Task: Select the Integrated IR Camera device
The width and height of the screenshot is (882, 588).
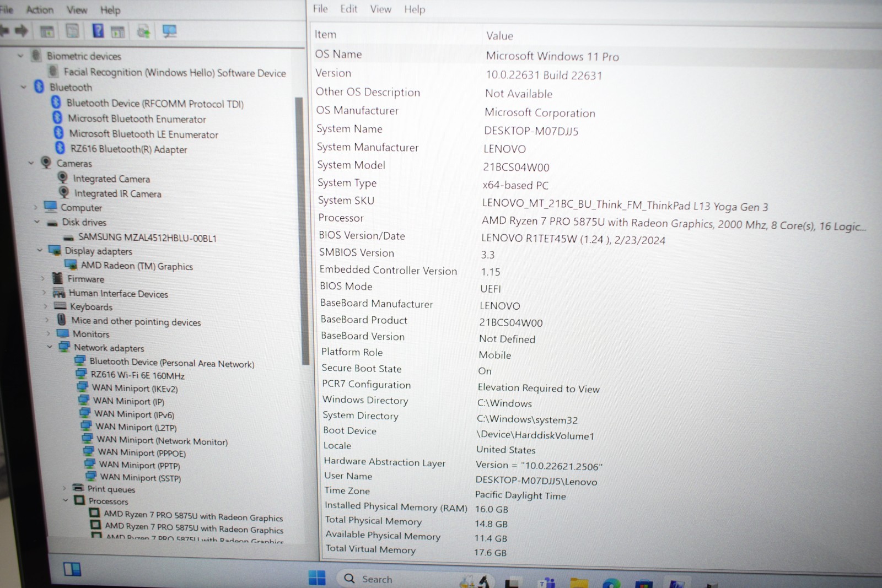Action: tap(117, 193)
